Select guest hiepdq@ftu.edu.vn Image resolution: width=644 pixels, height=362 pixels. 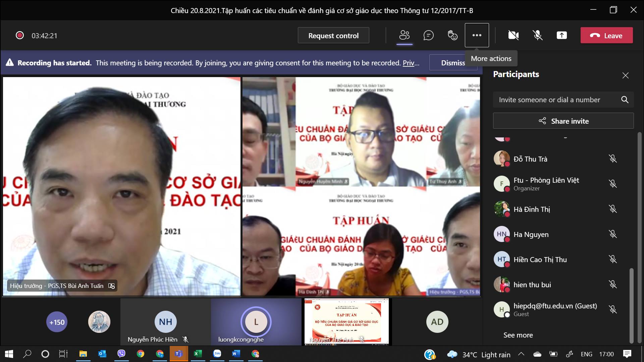coord(557,309)
